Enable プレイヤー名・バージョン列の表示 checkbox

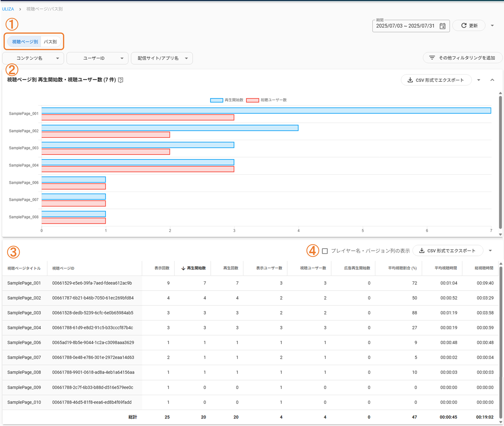click(x=325, y=251)
